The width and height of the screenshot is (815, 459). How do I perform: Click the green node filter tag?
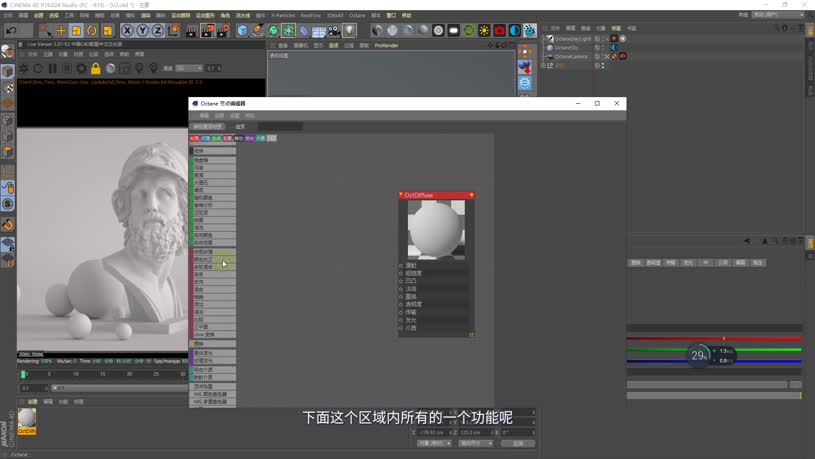(x=216, y=138)
